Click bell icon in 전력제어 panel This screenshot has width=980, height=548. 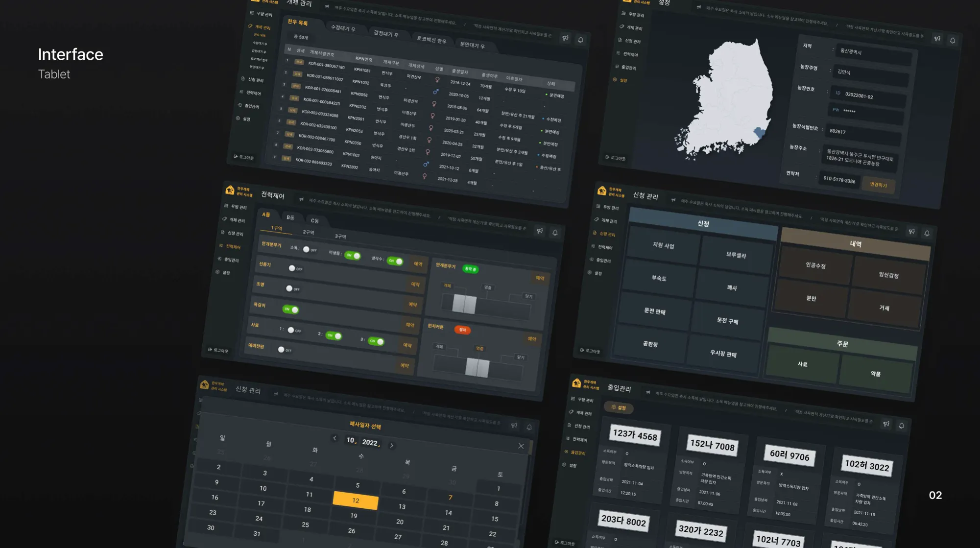tap(555, 233)
